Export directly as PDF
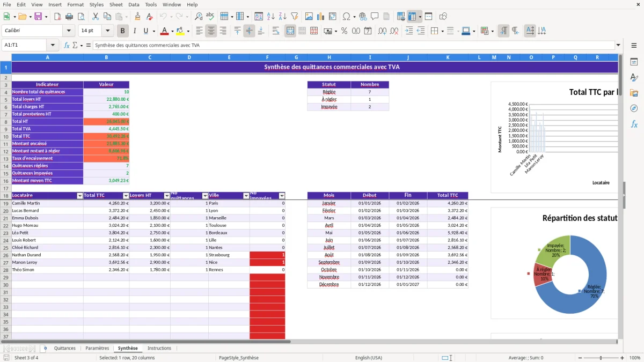 coord(58,17)
